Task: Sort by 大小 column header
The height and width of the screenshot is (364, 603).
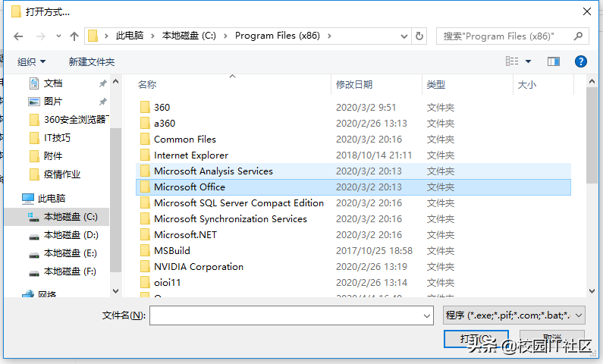Action: (x=527, y=85)
